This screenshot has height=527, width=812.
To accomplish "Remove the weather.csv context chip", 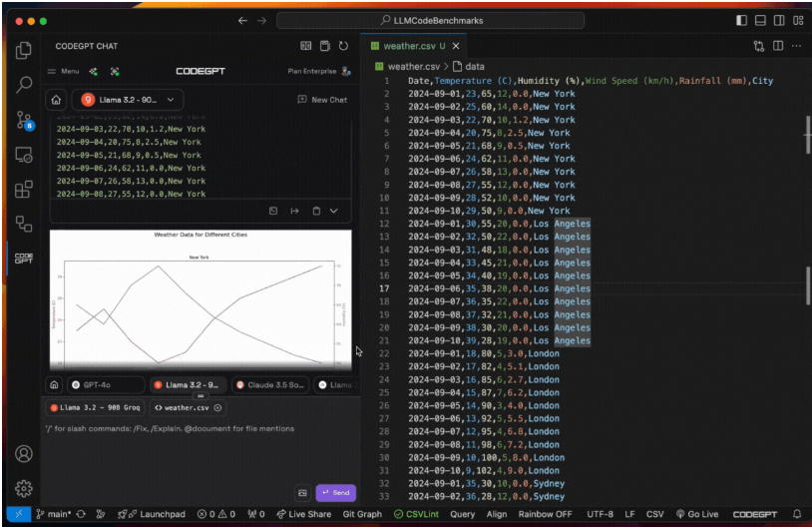I will [x=218, y=408].
